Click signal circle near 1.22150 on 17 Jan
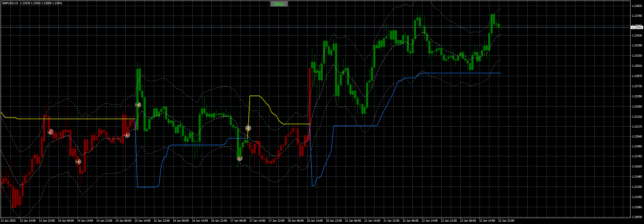The height and width of the screenshot is (224, 644). coord(248,128)
